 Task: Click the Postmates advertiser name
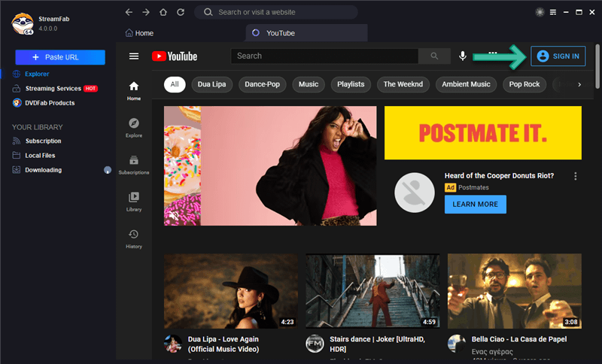[x=473, y=187]
